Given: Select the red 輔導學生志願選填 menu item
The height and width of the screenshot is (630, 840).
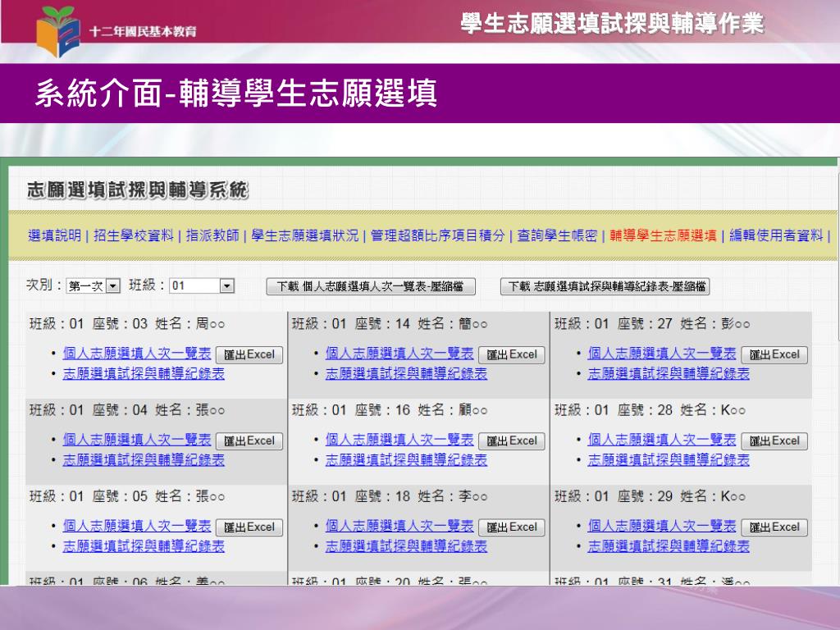Looking at the screenshot, I should click(663, 235).
